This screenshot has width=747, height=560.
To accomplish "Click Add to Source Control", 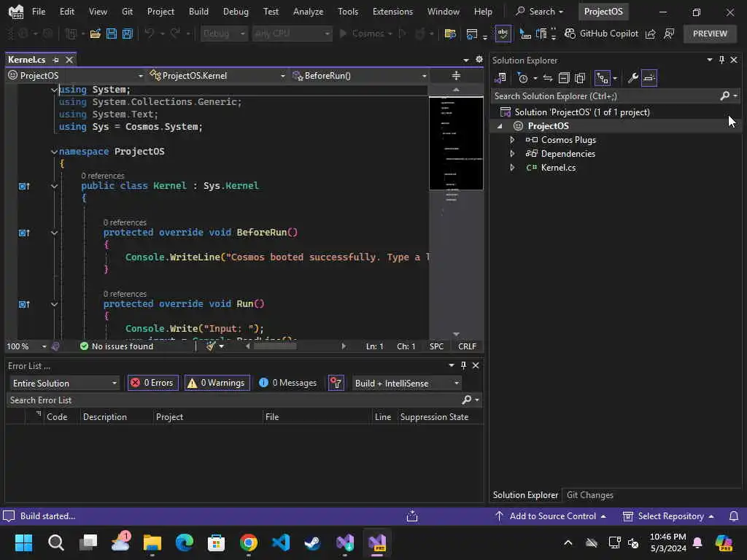I will click(551, 516).
